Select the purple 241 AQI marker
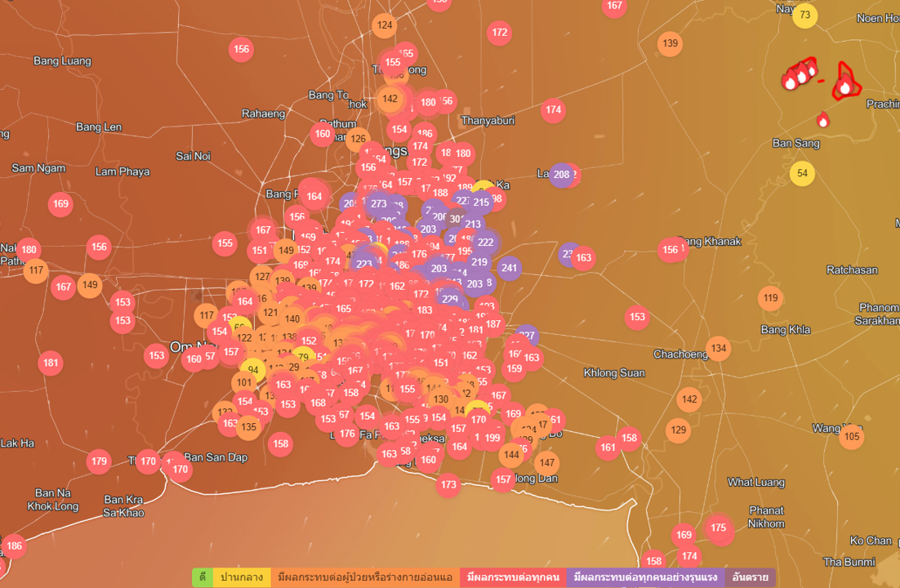The image size is (900, 588). coord(509,268)
